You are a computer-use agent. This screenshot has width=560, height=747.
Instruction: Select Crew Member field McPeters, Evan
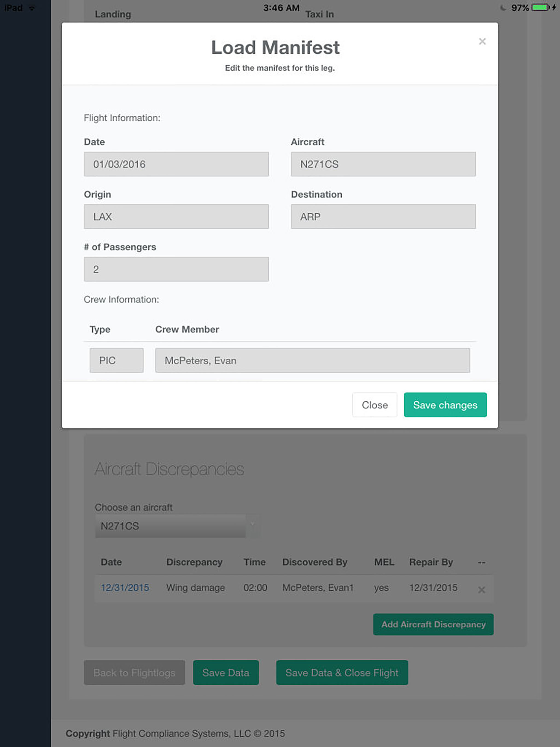tap(313, 360)
